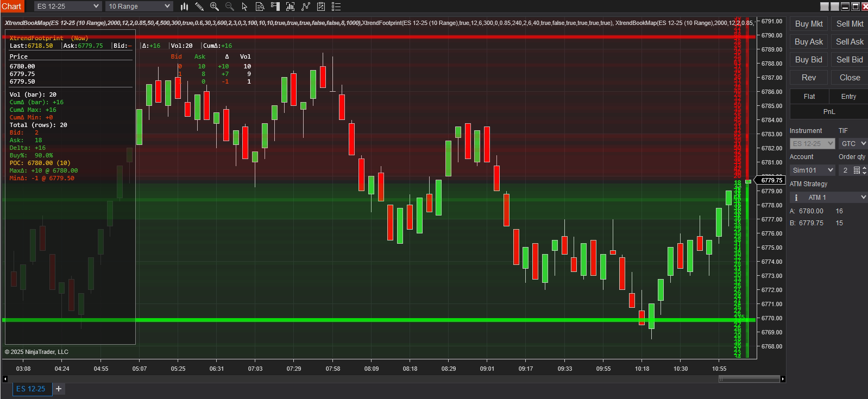Click the second gray window link button
Screen dimensions: 868x399
coord(835,7)
